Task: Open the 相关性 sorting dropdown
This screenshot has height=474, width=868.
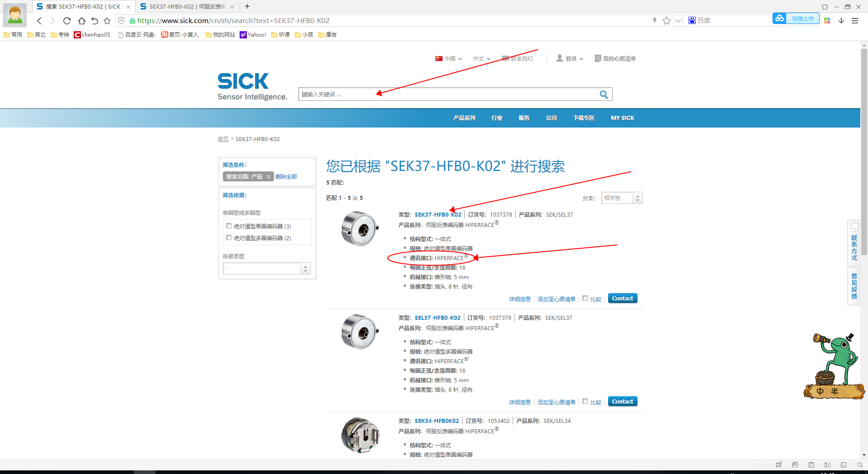Action: [x=622, y=198]
